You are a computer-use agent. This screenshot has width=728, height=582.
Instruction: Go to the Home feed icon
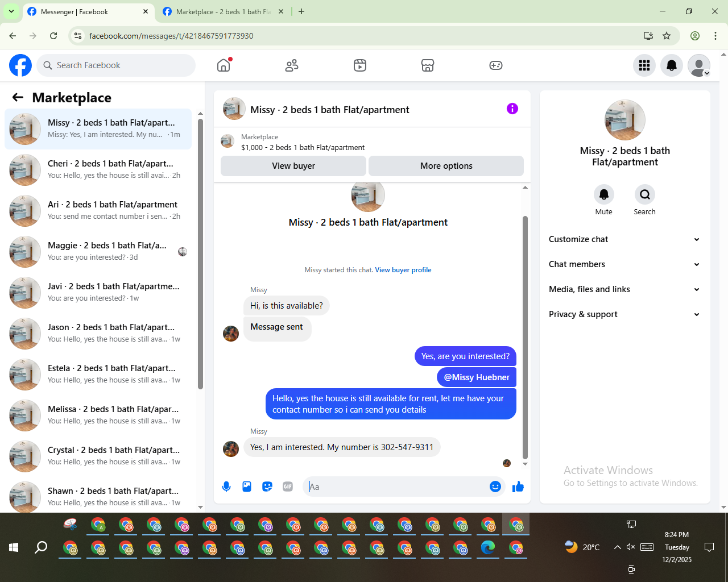224,65
